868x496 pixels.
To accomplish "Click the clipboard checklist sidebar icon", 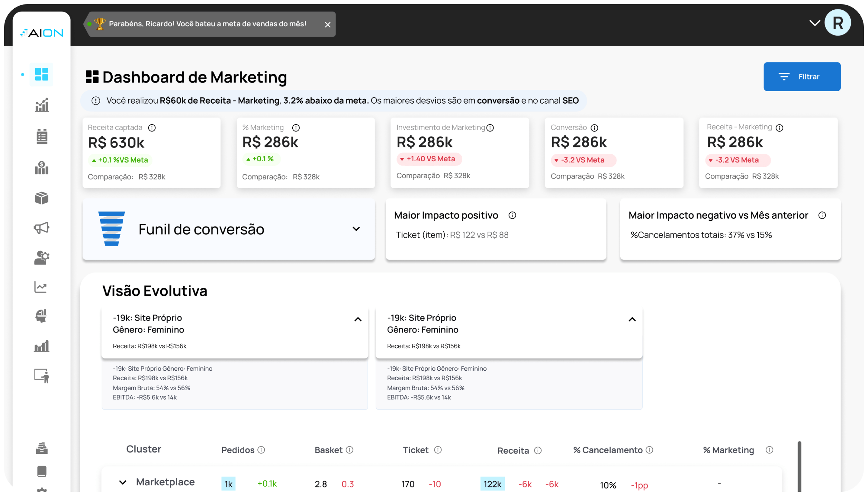I will pyautogui.click(x=42, y=137).
